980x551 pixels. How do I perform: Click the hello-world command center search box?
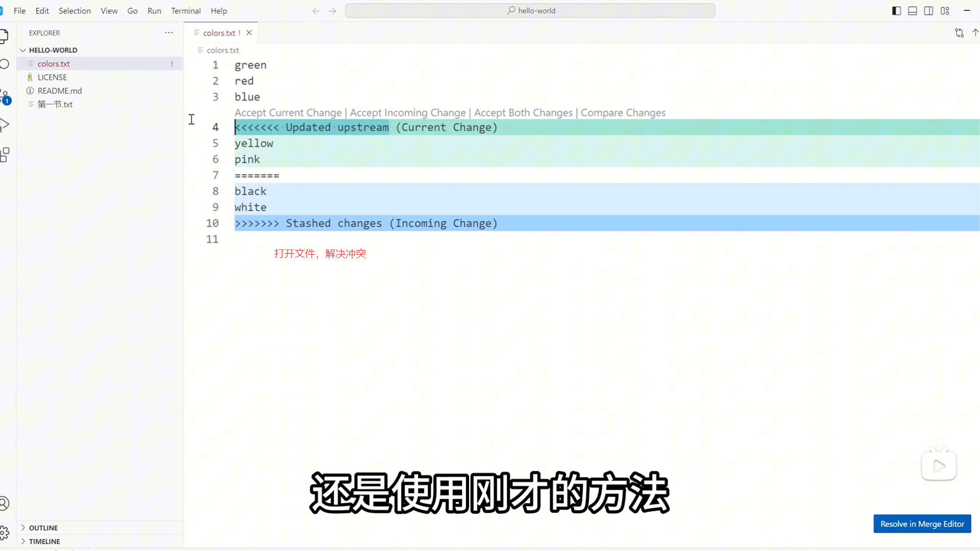pos(530,11)
